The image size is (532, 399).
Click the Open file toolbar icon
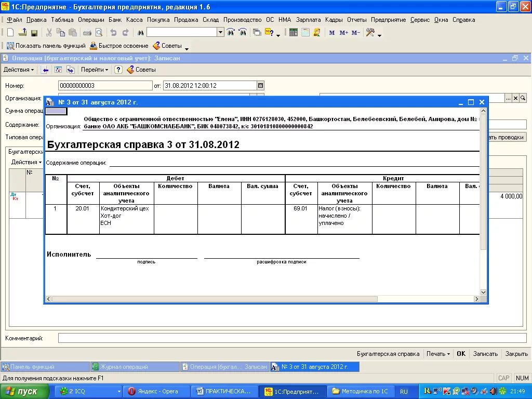point(22,33)
